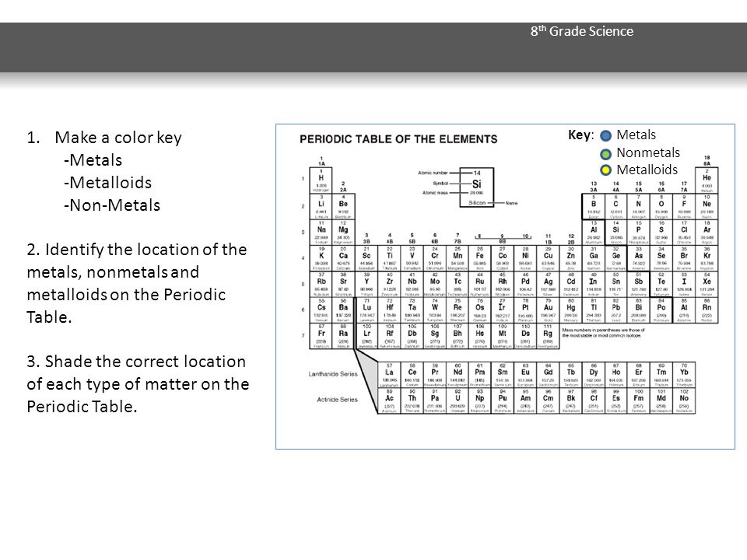Click the 'Key:' label
The image size is (747, 560).
[x=581, y=135]
